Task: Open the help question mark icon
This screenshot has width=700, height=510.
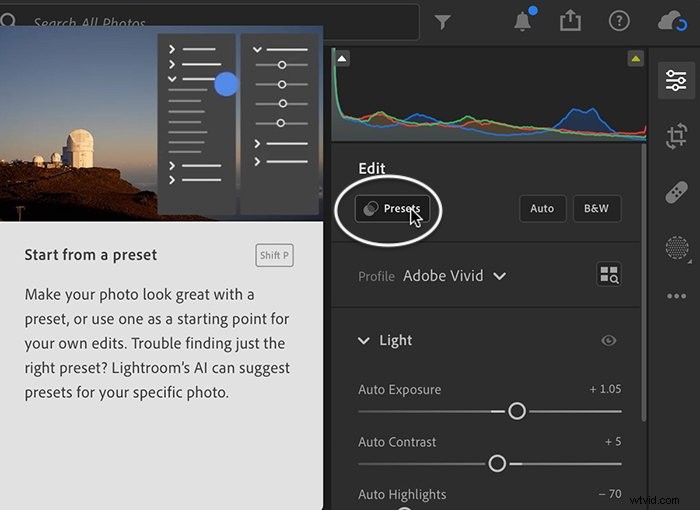Action: point(619,21)
